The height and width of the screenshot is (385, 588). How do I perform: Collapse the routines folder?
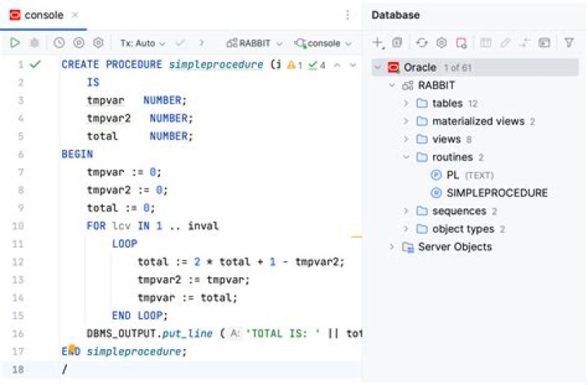pyautogui.click(x=407, y=157)
